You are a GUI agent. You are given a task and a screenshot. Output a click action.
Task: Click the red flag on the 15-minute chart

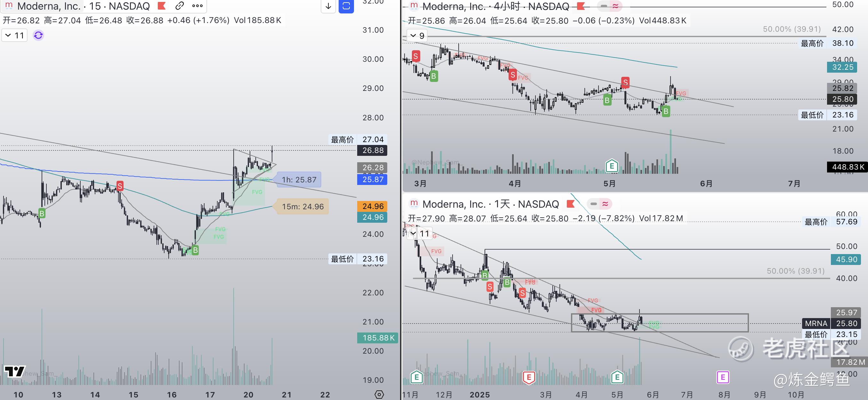click(x=162, y=6)
